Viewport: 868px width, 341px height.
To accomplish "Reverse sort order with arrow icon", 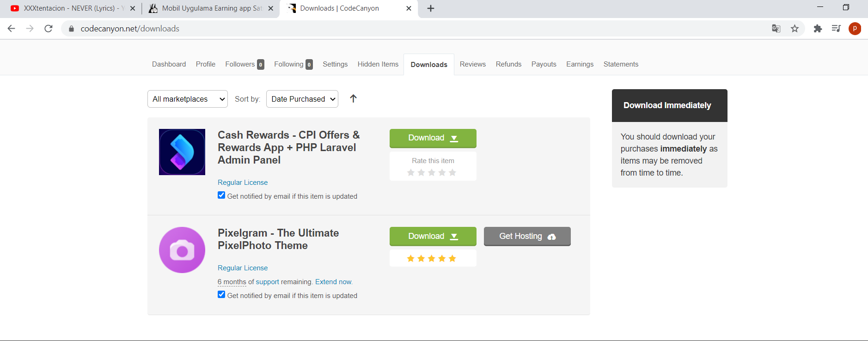I will click(x=353, y=98).
